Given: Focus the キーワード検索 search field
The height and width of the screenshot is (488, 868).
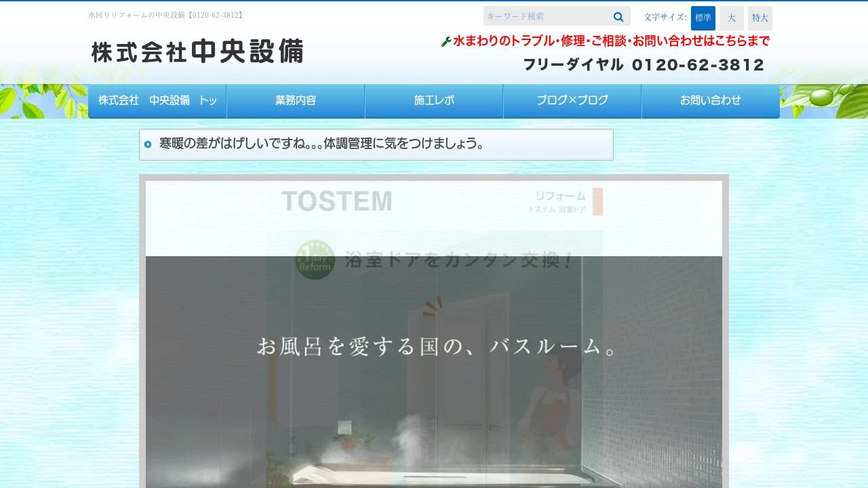Looking at the screenshot, I should [546, 16].
